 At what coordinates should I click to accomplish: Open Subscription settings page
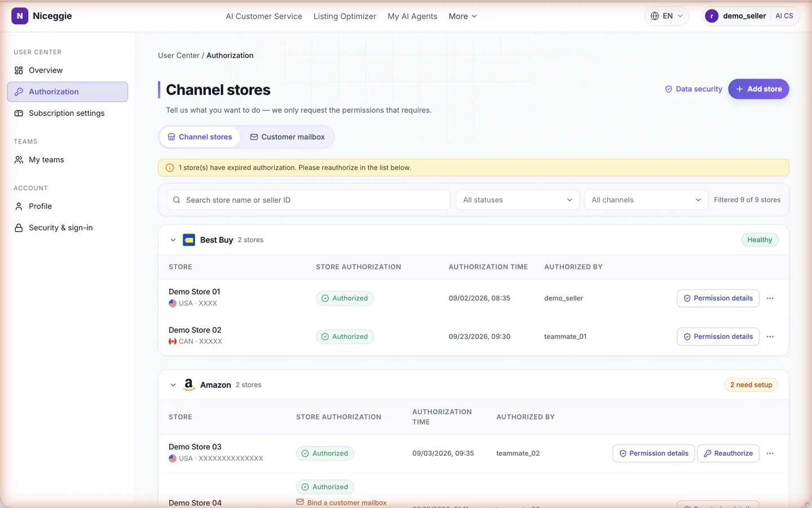tap(68, 113)
